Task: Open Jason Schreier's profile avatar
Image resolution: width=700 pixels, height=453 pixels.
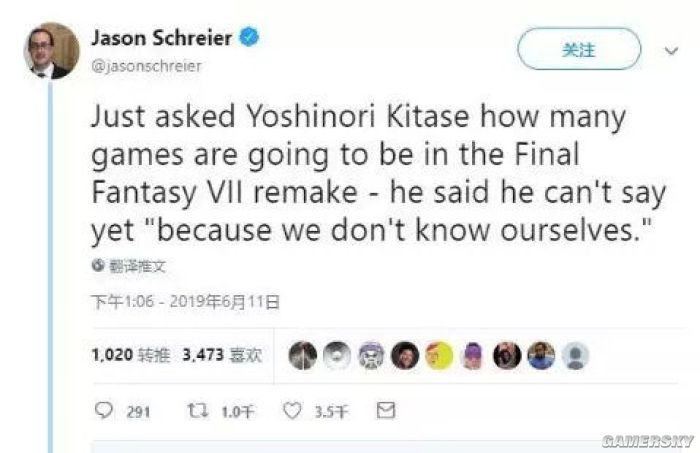Action: [51, 50]
